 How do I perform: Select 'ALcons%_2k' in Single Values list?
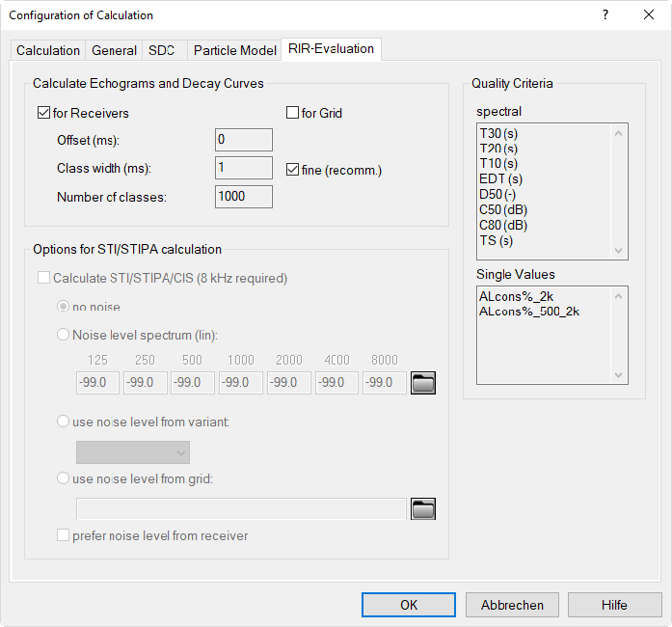pos(516,296)
